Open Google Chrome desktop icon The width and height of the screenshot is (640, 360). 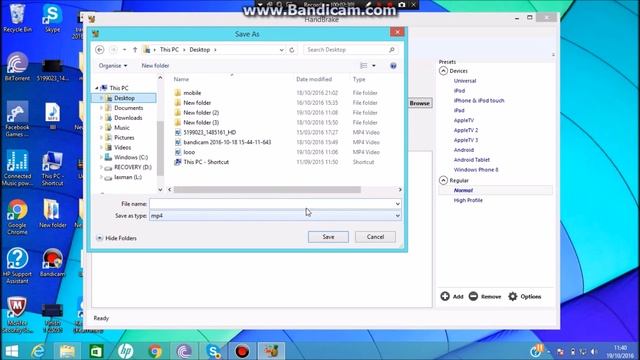coord(17,217)
